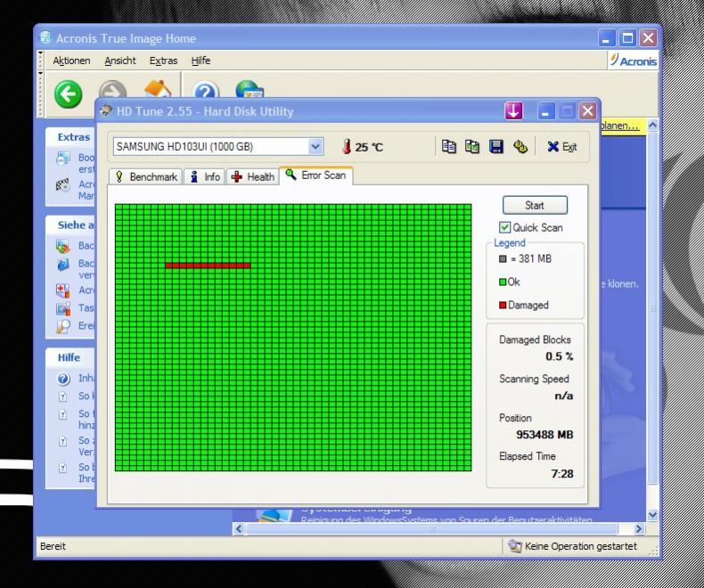Click the checkered flag icon under Extras
The height and width of the screenshot is (588, 704).
tap(63, 185)
